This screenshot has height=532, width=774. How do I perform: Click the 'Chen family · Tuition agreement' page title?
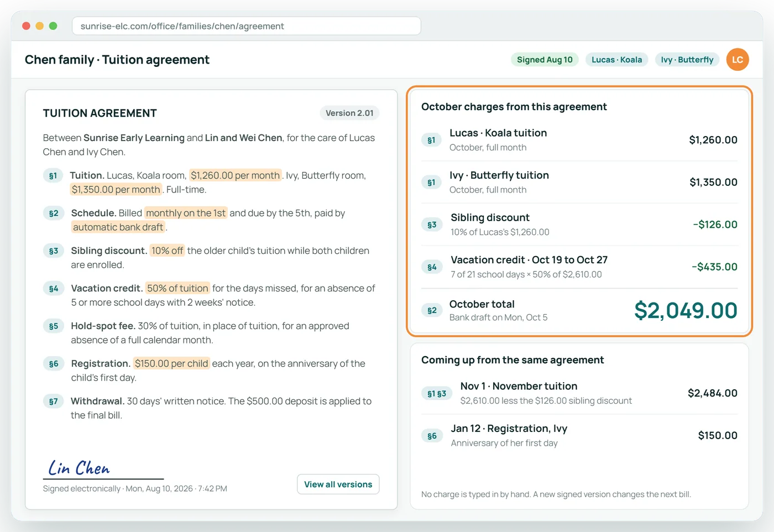117,60
